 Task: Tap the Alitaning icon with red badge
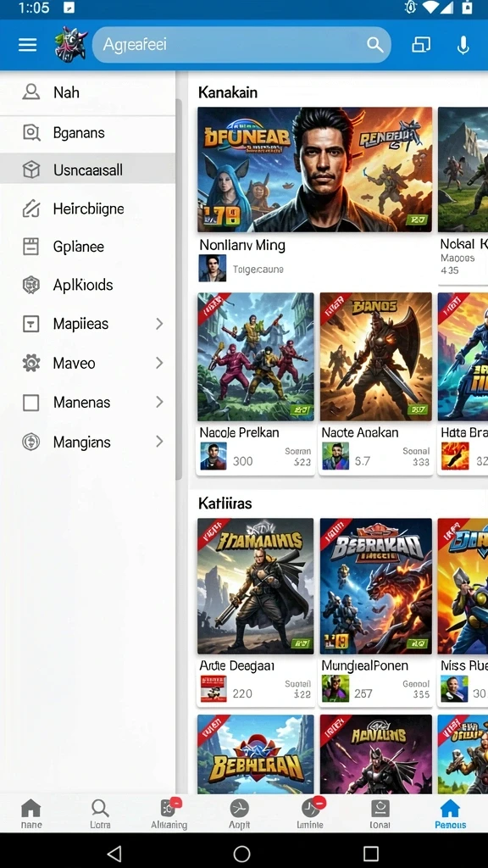click(169, 814)
